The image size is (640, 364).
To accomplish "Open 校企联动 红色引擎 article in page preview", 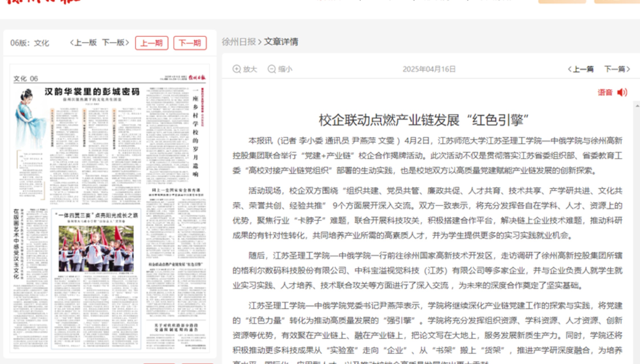I will pos(176,264).
